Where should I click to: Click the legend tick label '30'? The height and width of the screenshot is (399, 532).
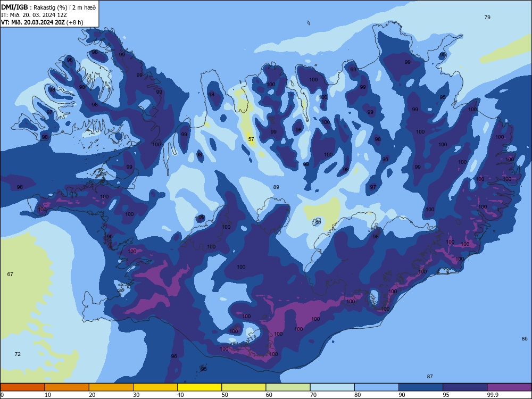136,395
